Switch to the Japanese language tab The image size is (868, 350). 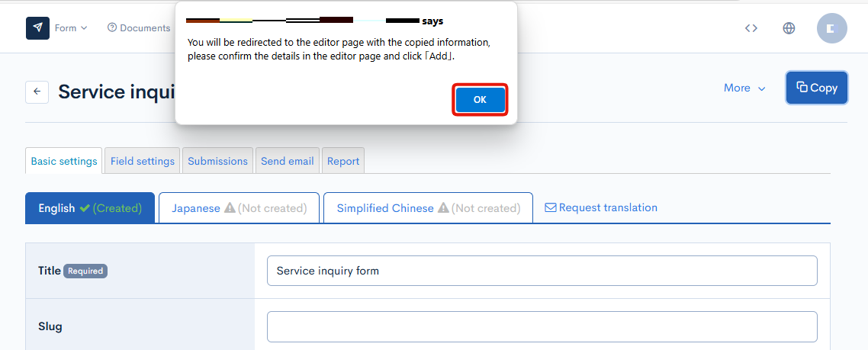click(x=239, y=208)
